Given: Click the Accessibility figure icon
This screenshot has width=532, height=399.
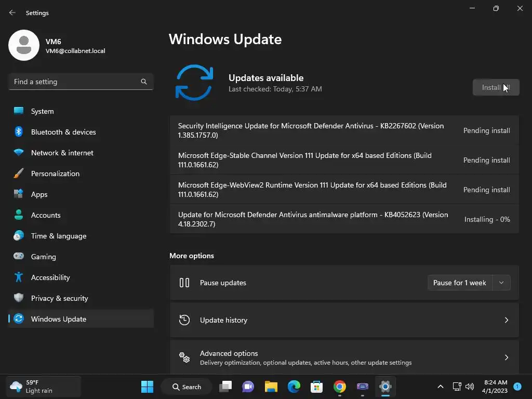Looking at the screenshot, I should [x=19, y=277].
